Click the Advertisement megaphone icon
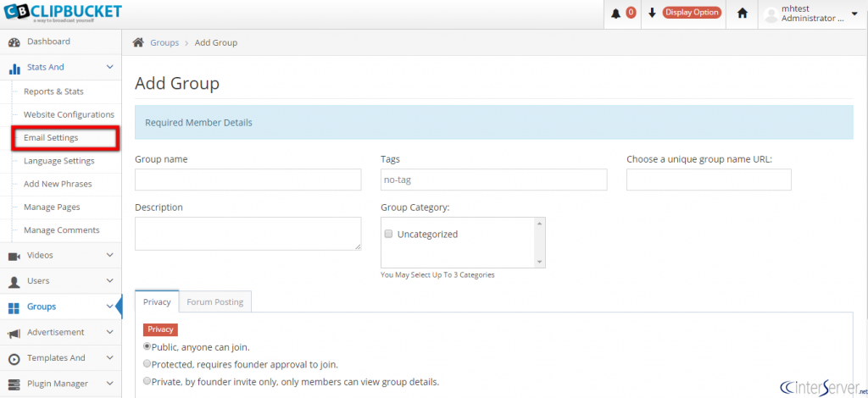868x398 pixels. click(15, 333)
